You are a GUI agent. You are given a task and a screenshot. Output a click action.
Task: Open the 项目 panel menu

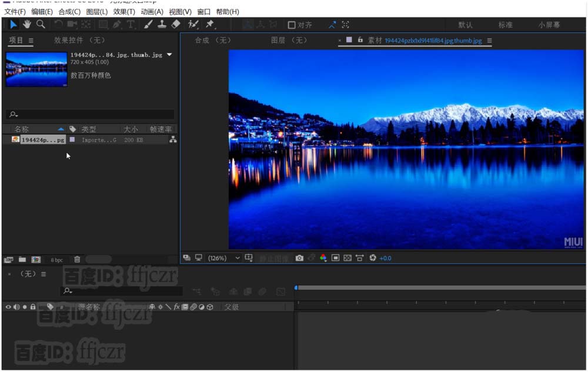point(31,41)
